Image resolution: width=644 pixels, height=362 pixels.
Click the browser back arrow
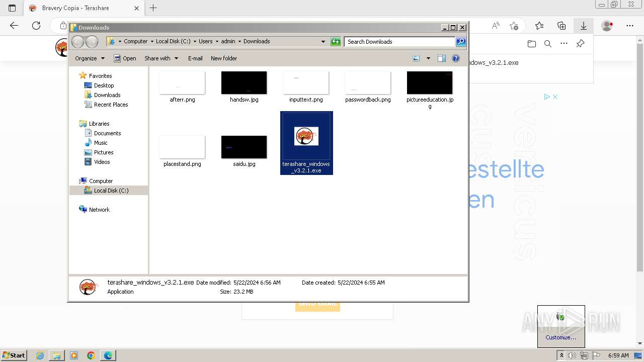(14, 26)
